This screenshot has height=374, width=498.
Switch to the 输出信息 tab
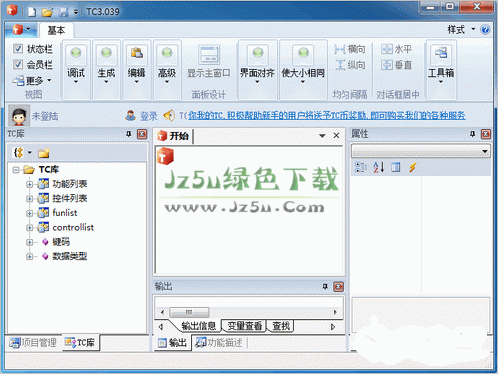tap(198, 326)
